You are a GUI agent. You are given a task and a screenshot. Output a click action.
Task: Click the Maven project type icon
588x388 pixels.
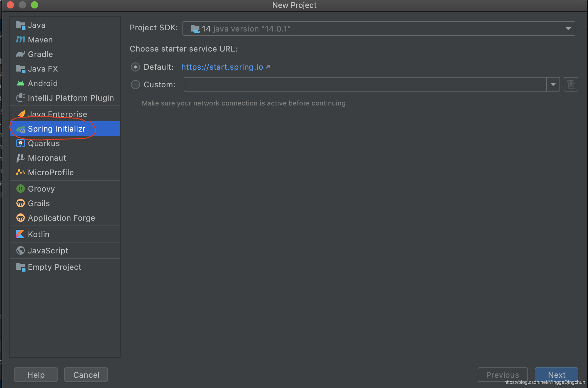[20, 39]
